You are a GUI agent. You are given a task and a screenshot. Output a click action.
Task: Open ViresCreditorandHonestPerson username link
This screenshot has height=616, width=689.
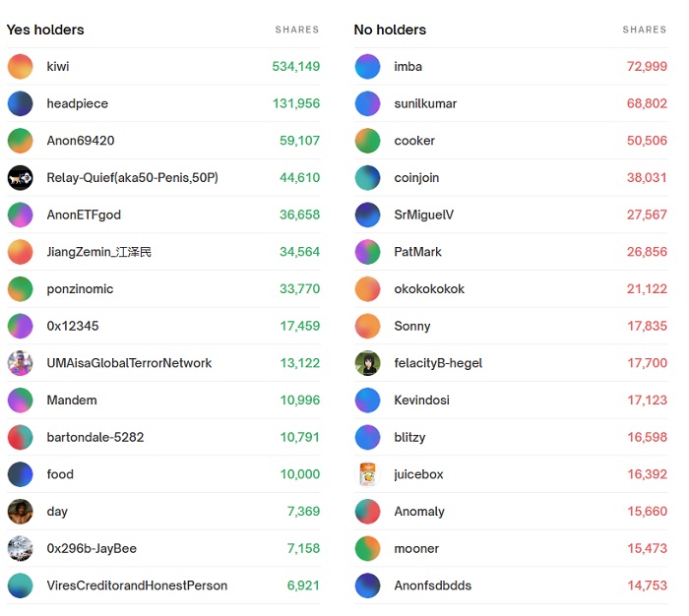(137, 585)
